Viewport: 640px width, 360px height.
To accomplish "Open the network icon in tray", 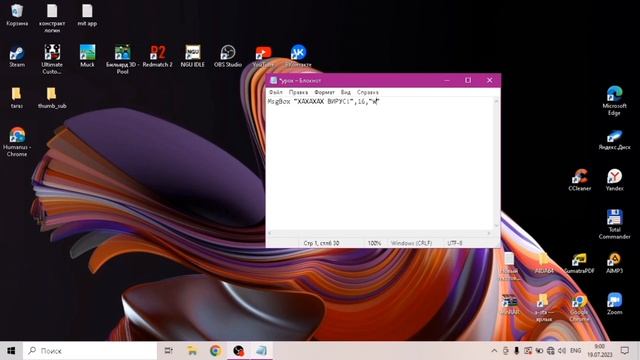I will tap(551, 351).
